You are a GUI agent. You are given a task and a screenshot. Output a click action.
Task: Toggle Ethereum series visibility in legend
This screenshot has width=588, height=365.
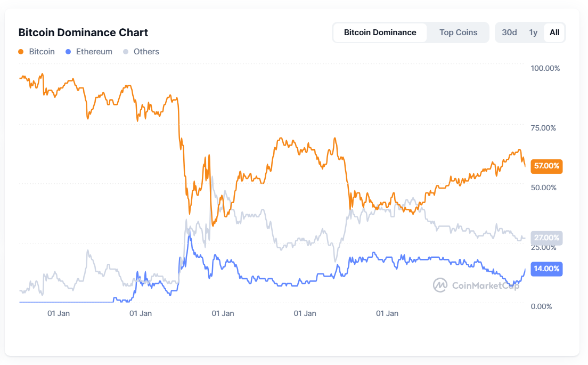pyautogui.click(x=88, y=51)
